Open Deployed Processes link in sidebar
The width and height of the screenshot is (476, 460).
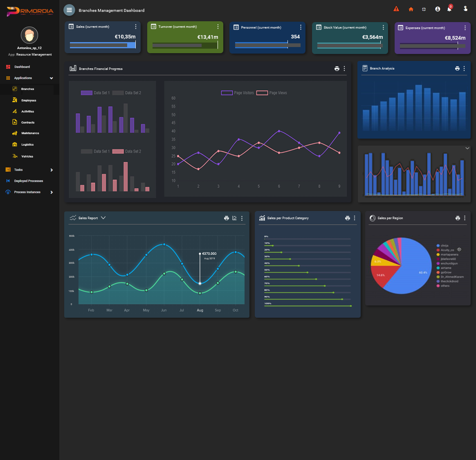point(28,181)
